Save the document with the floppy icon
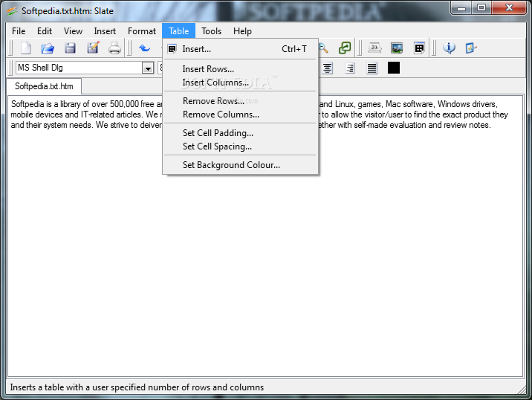Image resolution: width=532 pixels, height=400 pixels. click(71, 48)
